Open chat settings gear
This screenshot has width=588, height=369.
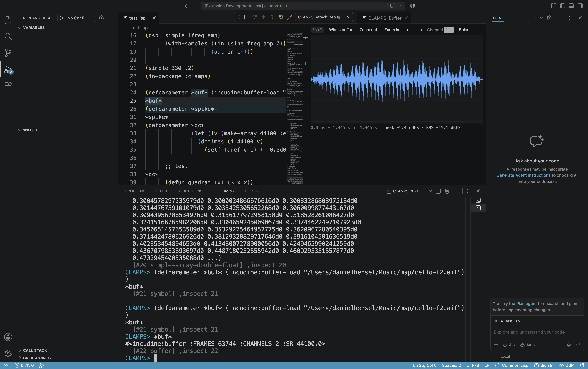549,18
